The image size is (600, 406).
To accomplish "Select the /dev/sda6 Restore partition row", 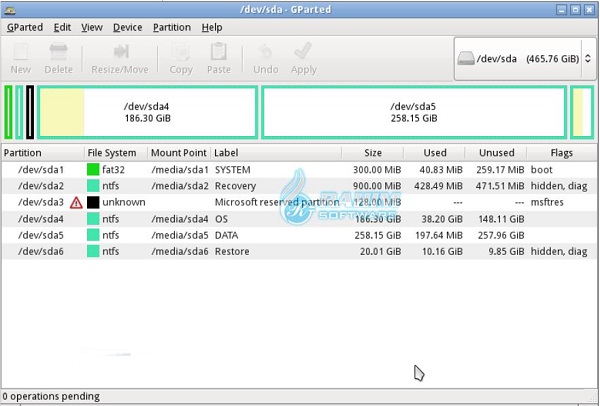I will [x=299, y=251].
